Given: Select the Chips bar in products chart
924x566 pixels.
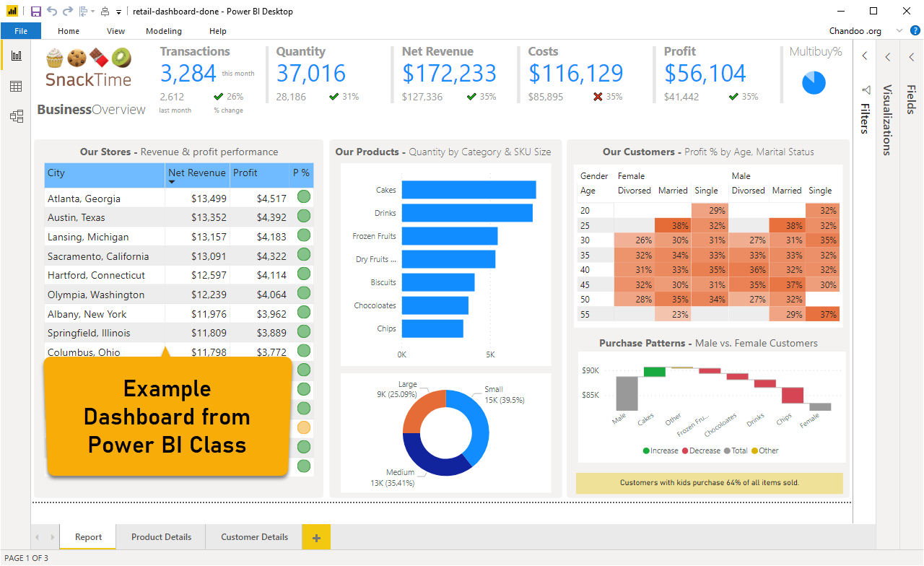Looking at the screenshot, I should click(432, 328).
